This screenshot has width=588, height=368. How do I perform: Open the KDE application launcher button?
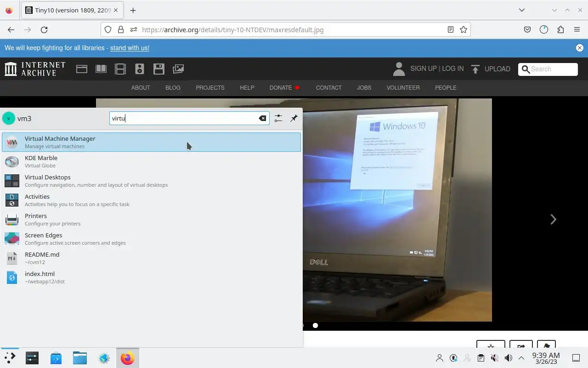[10, 358]
